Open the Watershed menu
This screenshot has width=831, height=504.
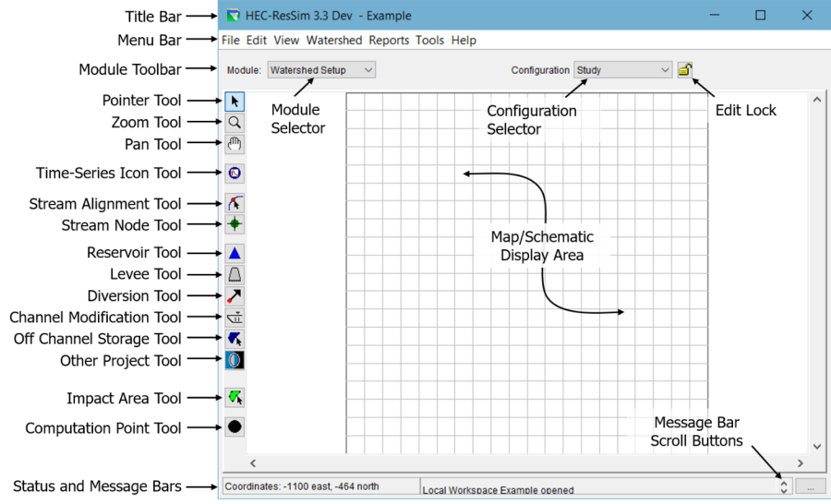pos(334,41)
